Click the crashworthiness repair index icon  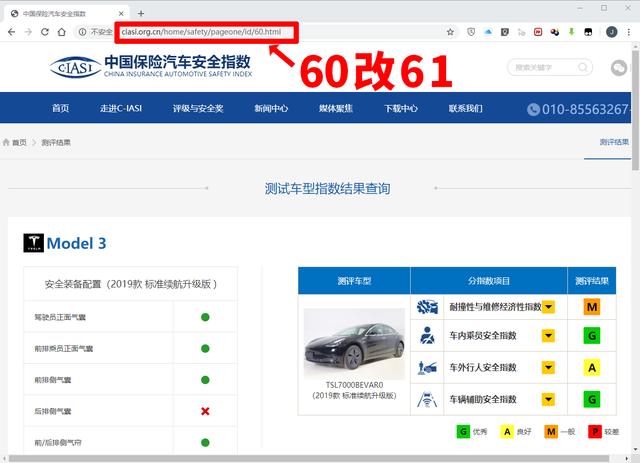coord(427,307)
